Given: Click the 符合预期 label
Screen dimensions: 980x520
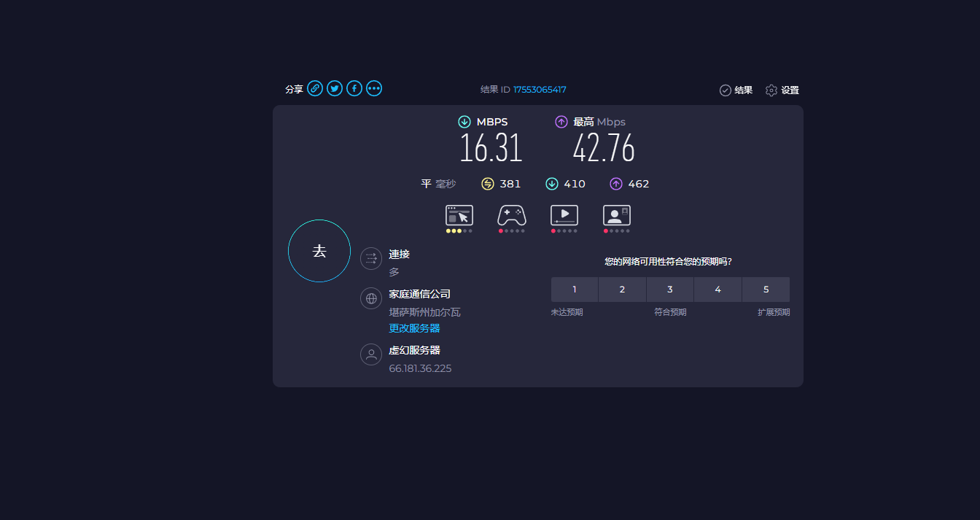Looking at the screenshot, I should pyautogui.click(x=670, y=312).
